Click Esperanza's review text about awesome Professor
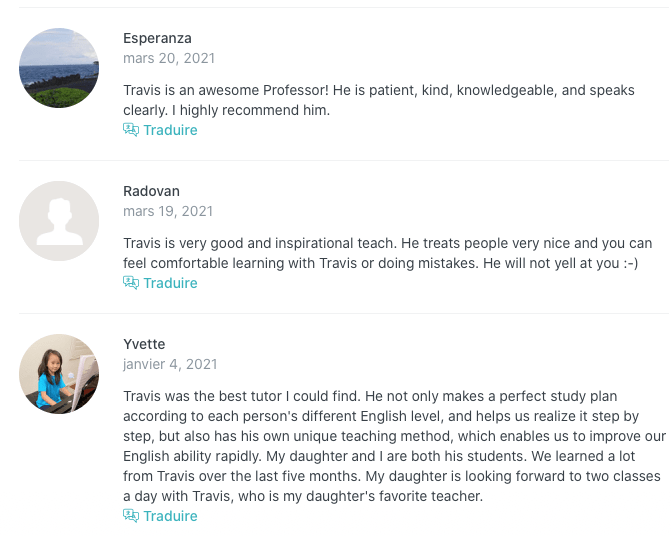The width and height of the screenshot is (671, 536). tap(378, 100)
